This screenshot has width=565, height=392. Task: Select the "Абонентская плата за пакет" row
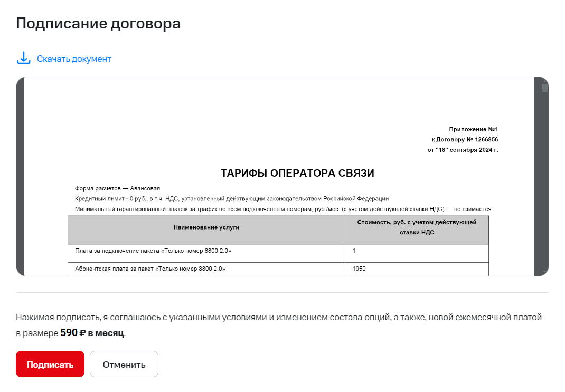click(x=150, y=269)
